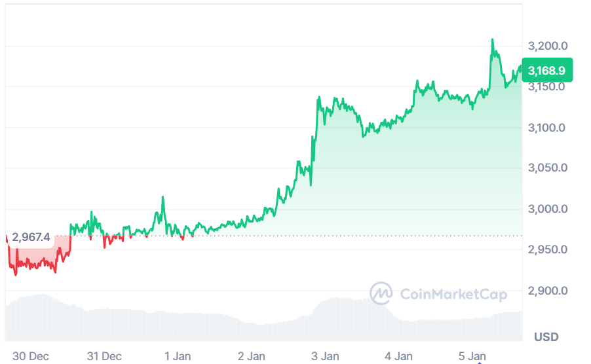591x364 pixels.
Task: Select the 2 Jan date label
Action: coord(251,356)
